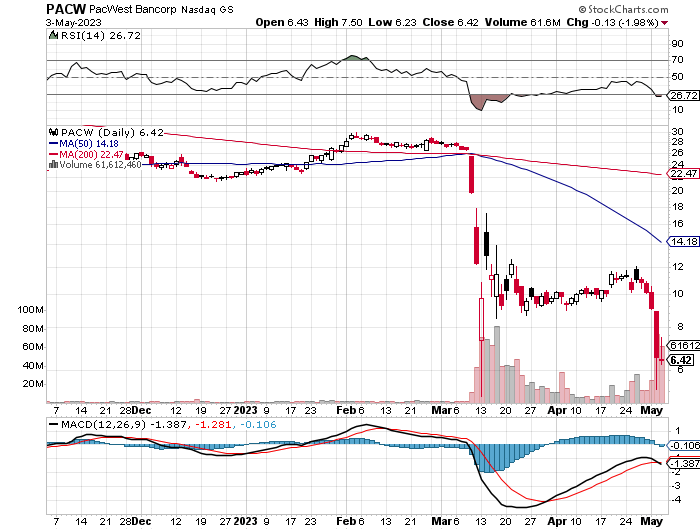Screen dimensions: 700x530
Task: Click the 2023 label on the bottom MACD date axis
Action: coord(246,521)
